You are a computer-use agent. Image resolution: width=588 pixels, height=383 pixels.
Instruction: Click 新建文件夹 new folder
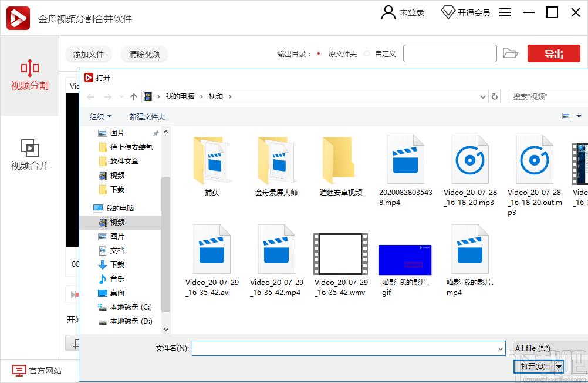point(147,117)
